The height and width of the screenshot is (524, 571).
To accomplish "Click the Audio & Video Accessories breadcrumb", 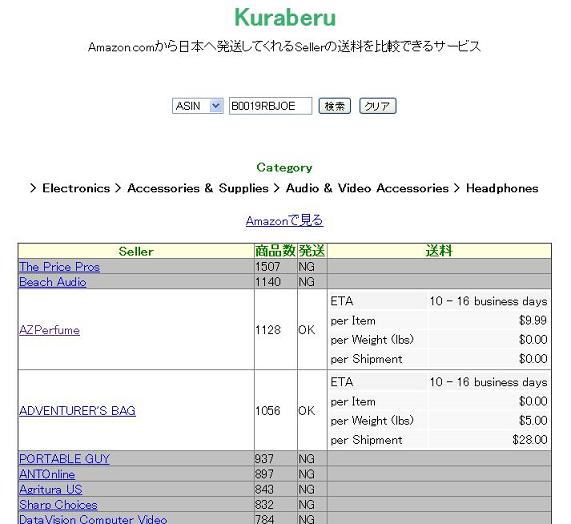I will pyautogui.click(x=367, y=188).
